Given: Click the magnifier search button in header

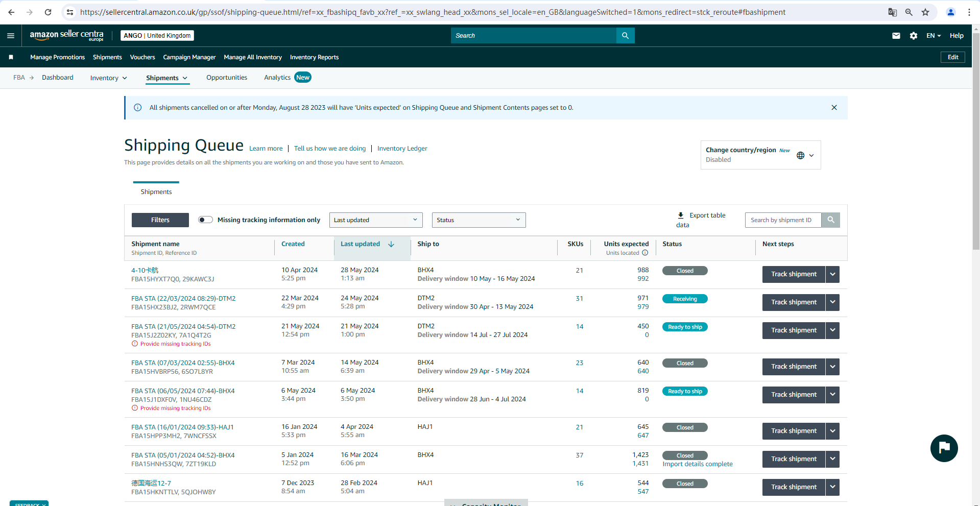Looking at the screenshot, I should click(x=625, y=36).
